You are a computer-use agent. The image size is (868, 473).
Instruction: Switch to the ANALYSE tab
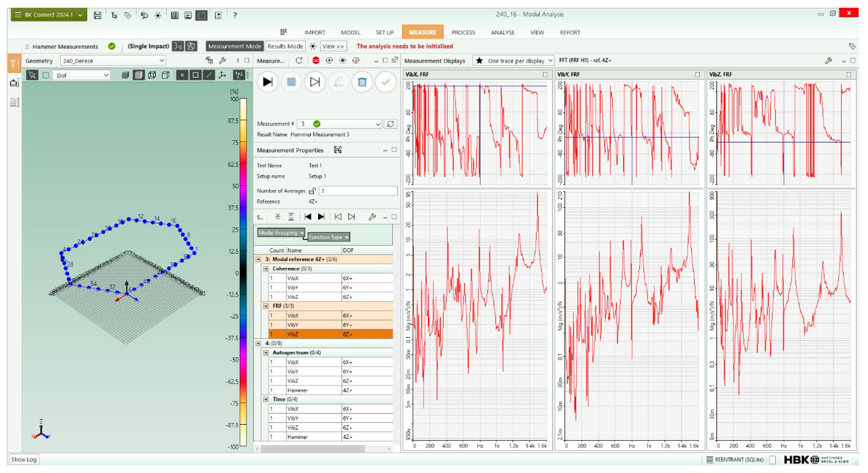pos(502,32)
